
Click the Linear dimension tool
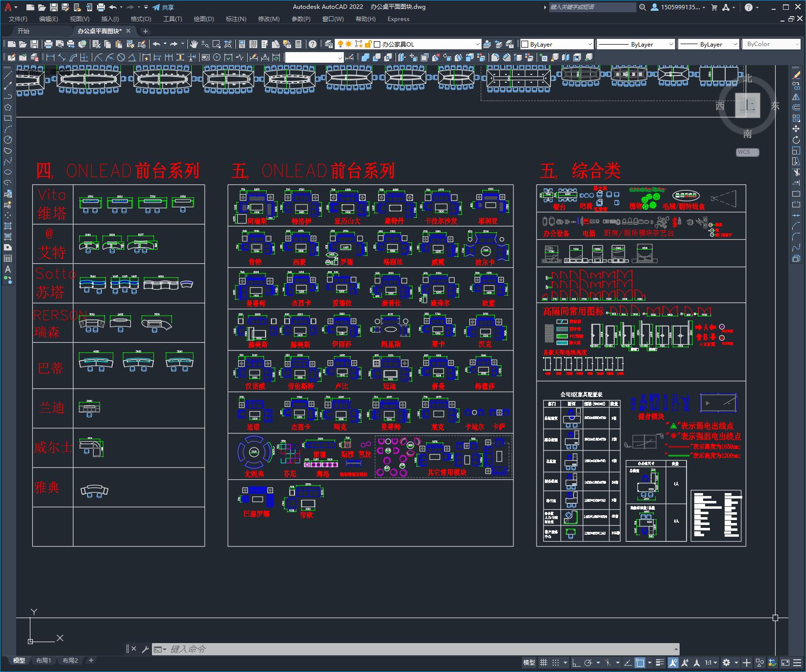click(50, 57)
